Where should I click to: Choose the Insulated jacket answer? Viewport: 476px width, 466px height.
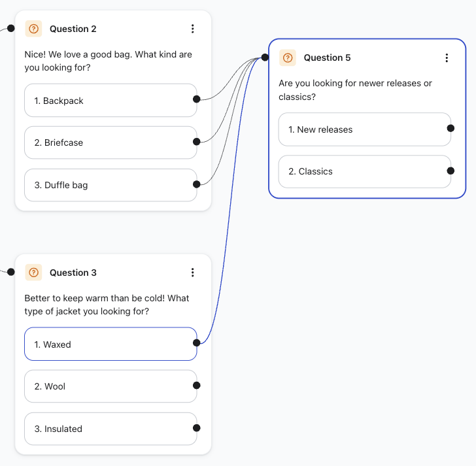click(110, 429)
